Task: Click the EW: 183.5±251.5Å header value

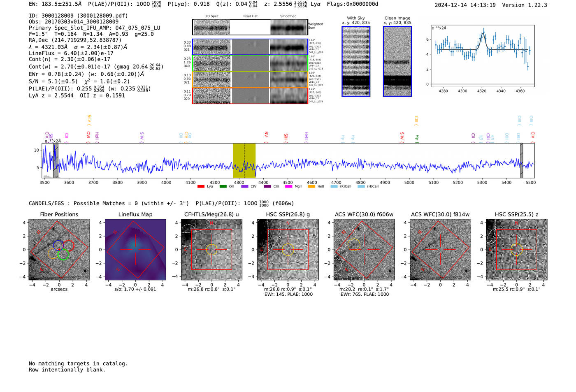Action: [x=55, y=4]
